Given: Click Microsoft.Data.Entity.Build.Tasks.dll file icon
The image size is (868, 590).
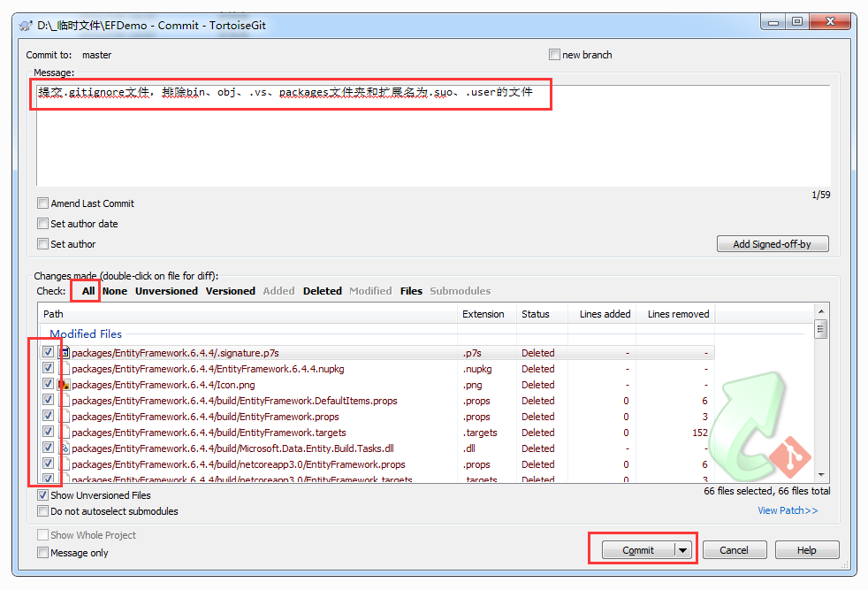Looking at the screenshot, I should point(64,448).
